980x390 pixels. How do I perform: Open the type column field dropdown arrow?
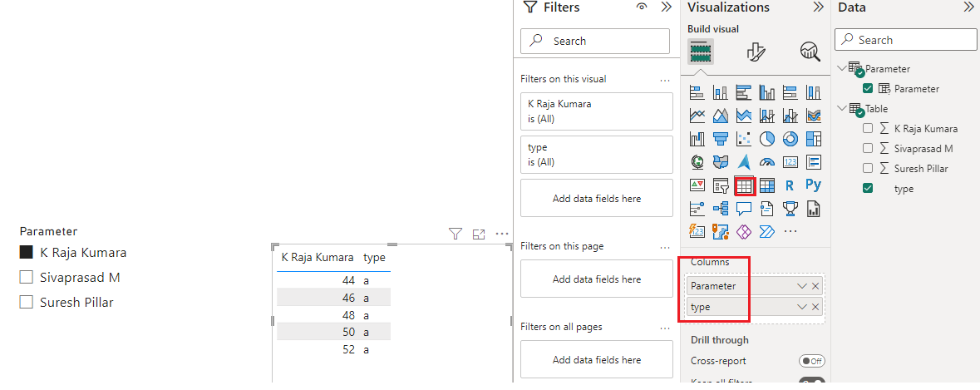click(802, 307)
